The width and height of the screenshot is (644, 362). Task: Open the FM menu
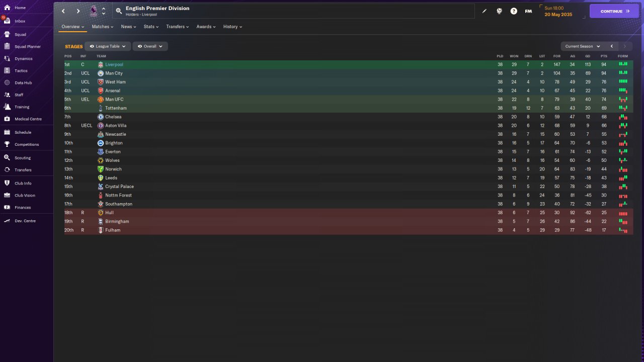(528, 11)
